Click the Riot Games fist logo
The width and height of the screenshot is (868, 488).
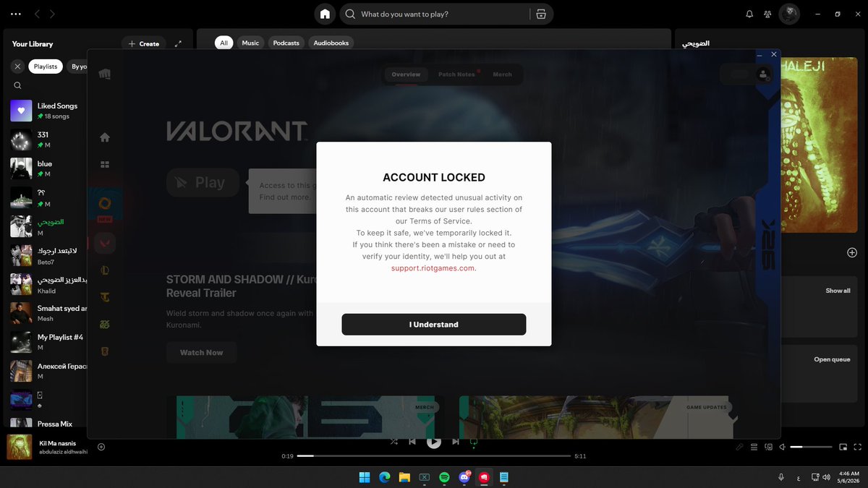tap(105, 74)
